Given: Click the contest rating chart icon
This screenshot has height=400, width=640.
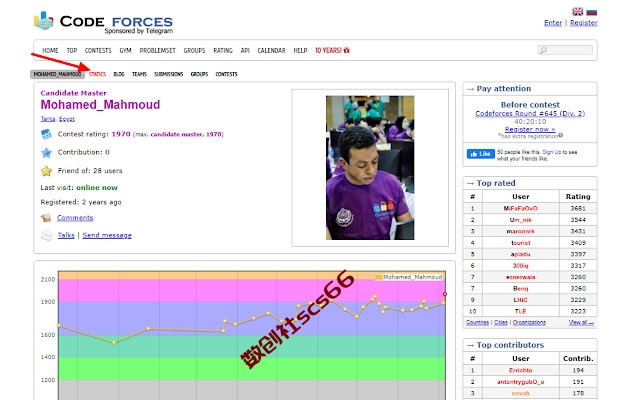Looking at the screenshot, I should click(x=46, y=134).
